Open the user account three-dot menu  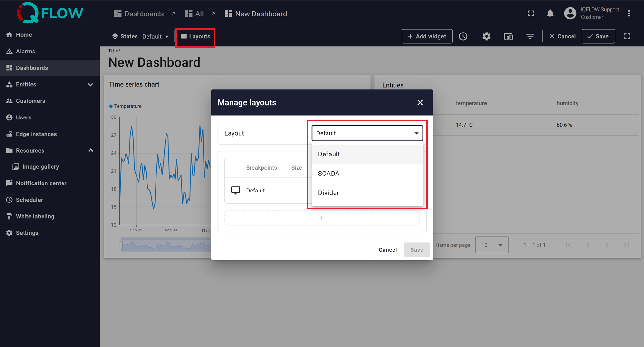coord(629,14)
